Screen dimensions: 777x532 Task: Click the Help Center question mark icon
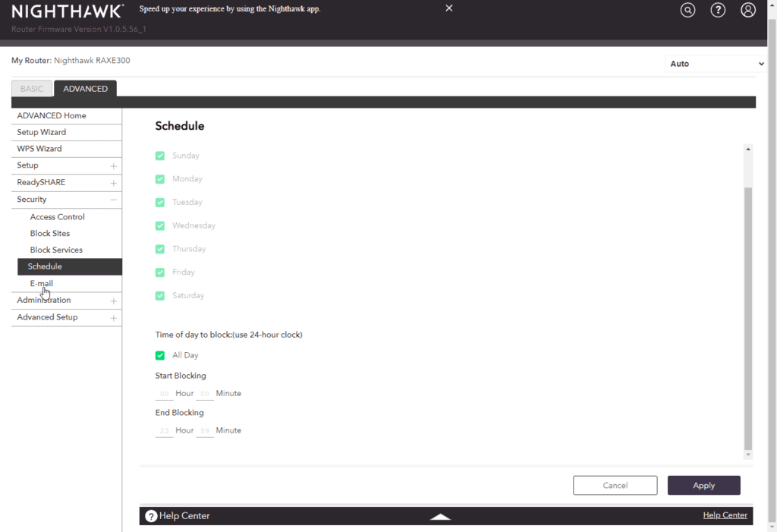151,516
